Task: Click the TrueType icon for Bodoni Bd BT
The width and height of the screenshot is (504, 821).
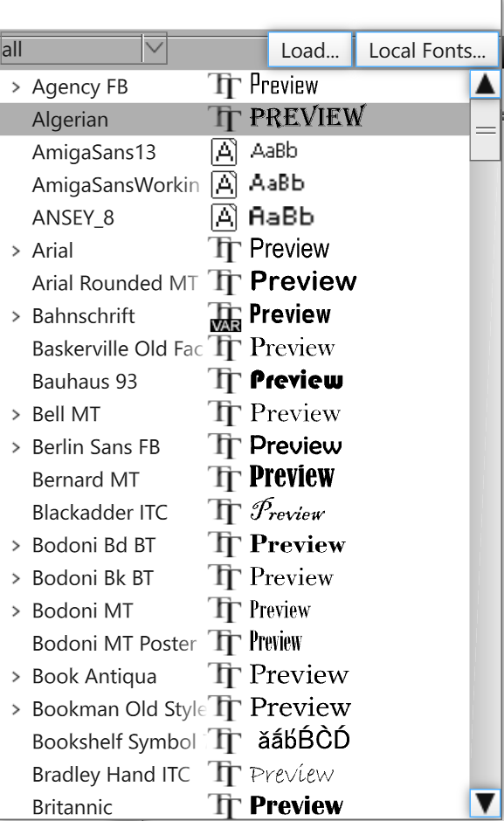Action: [x=224, y=544]
